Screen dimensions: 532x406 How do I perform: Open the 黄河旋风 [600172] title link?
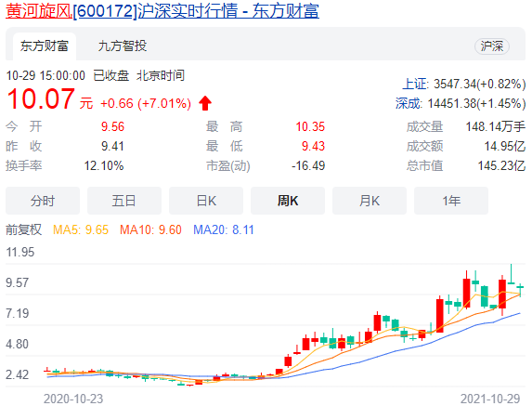pyautogui.click(x=162, y=10)
